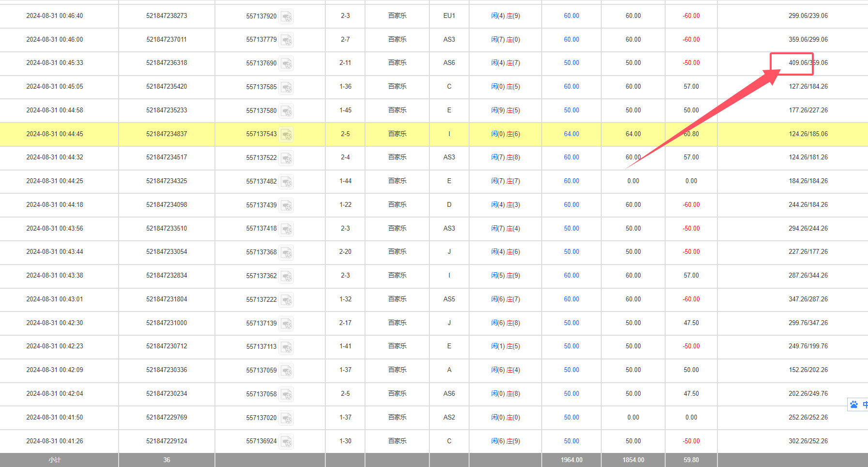Image resolution: width=868 pixels, height=467 pixels.
Task: Open the 50.00 bet link for order 521847229124
Action: [571, 441]
